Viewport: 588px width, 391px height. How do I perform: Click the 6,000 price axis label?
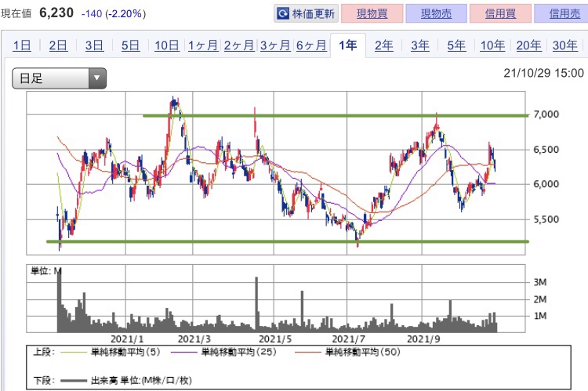point(546,184)
